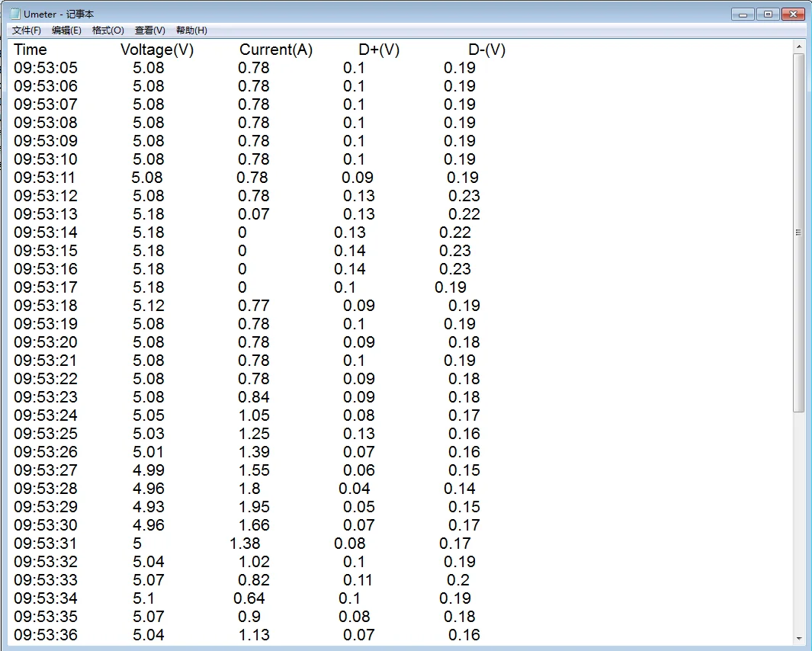Click current value 1.02
812x651 pixels.
click(x=254, y=562)
